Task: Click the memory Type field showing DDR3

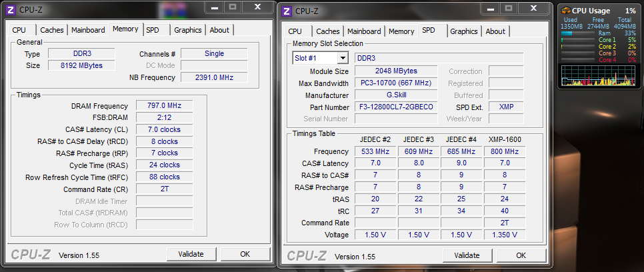Action: pos(81,53)
